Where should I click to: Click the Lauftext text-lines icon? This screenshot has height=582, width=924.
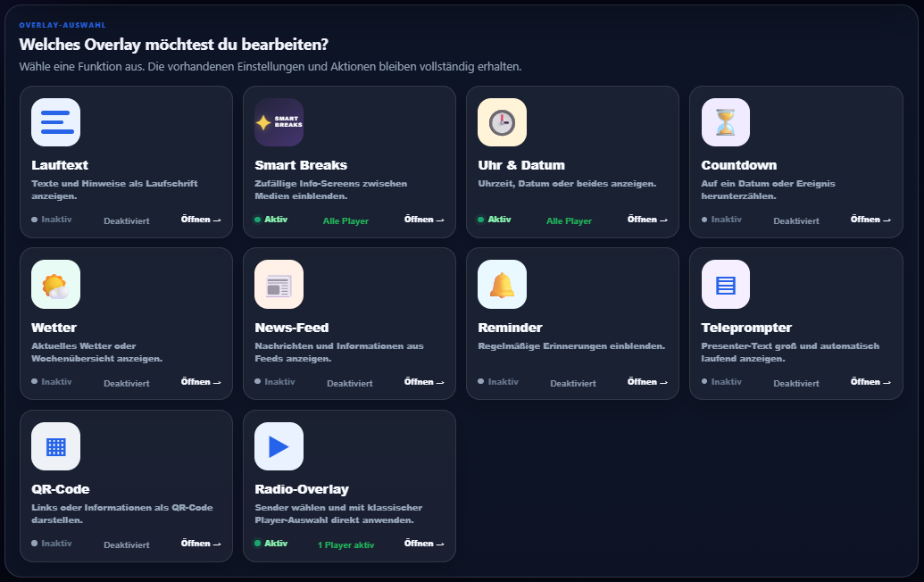[x=55, y=122]
